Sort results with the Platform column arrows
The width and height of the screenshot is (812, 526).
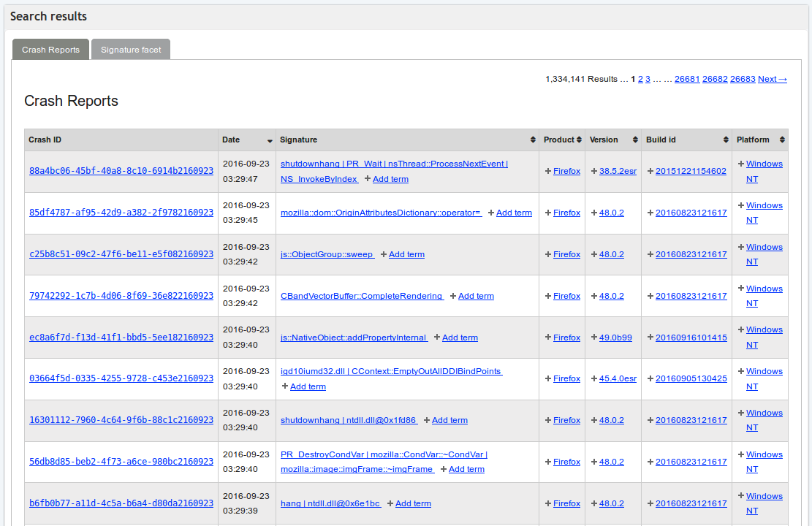tap(781, 140)
